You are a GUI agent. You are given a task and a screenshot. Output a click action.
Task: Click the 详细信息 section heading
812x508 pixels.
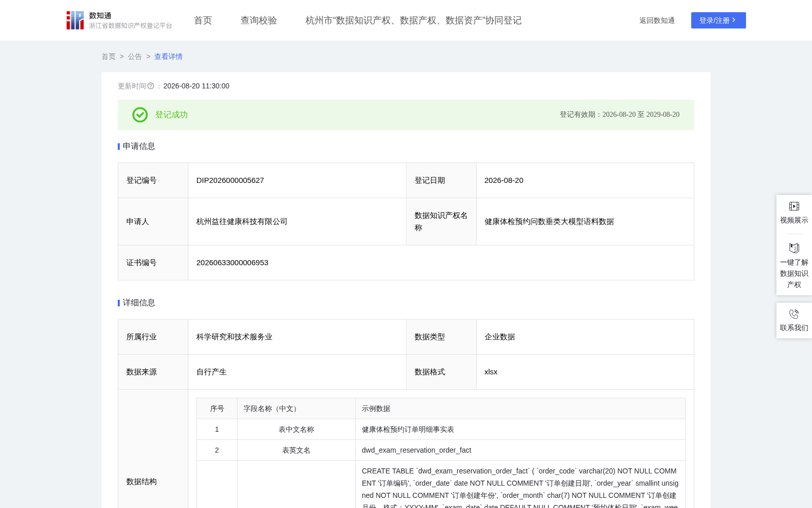(139, 303)
